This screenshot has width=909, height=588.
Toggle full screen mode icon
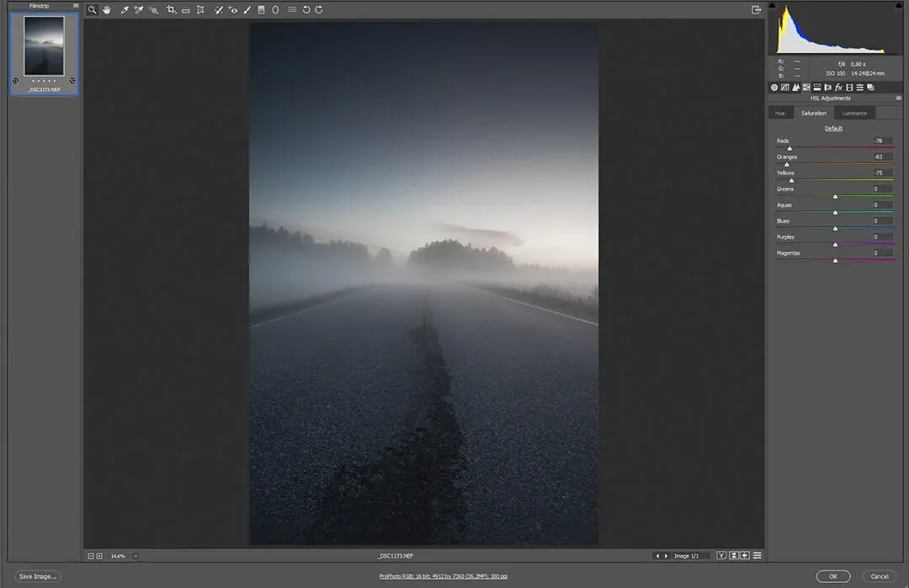(x=757, y=9)
